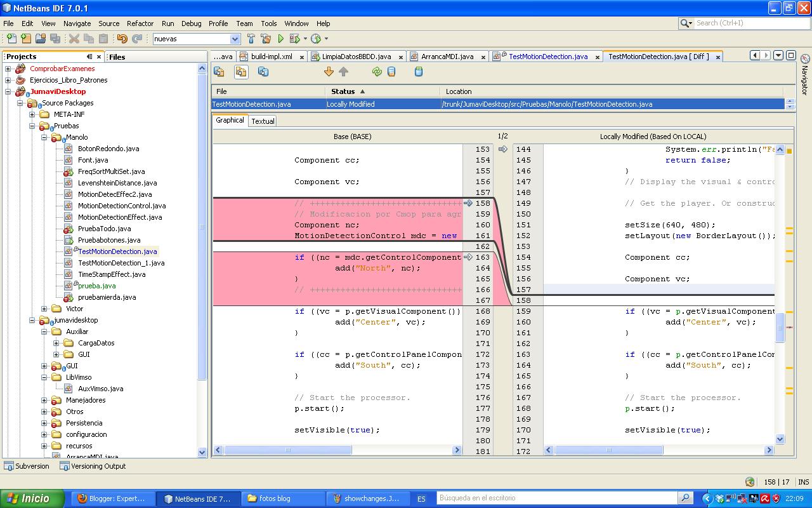Click the Refresh Diff icon

point(377,71)
